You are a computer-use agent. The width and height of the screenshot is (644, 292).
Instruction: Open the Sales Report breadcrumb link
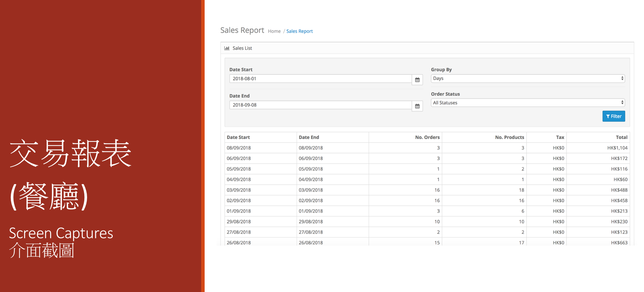tap(299, 31)
